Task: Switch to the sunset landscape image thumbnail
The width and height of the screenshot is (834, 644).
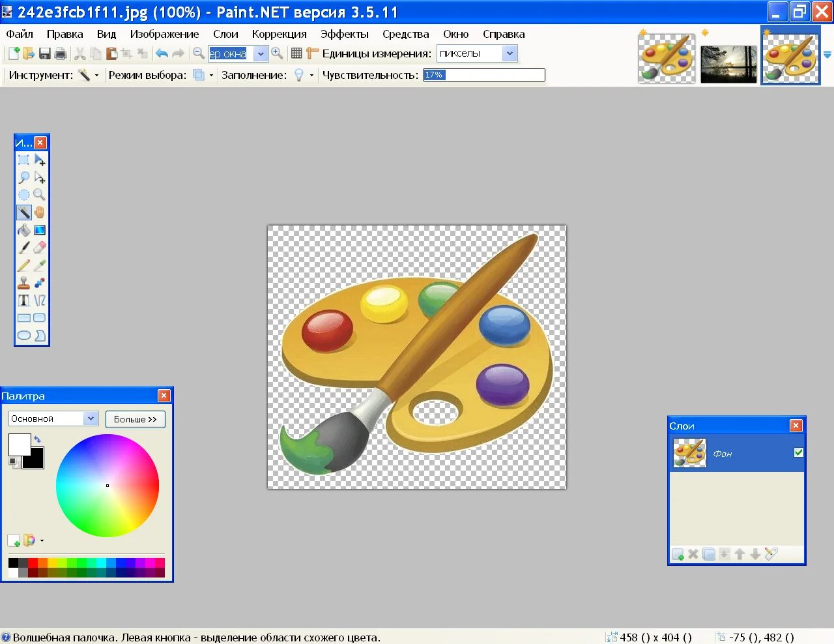Action: 728,64
